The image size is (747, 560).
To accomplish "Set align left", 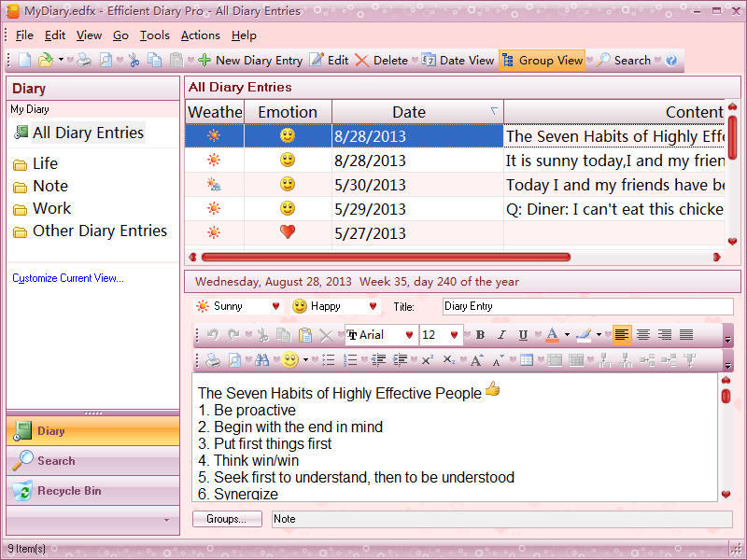I will click(x=622, y=335).
